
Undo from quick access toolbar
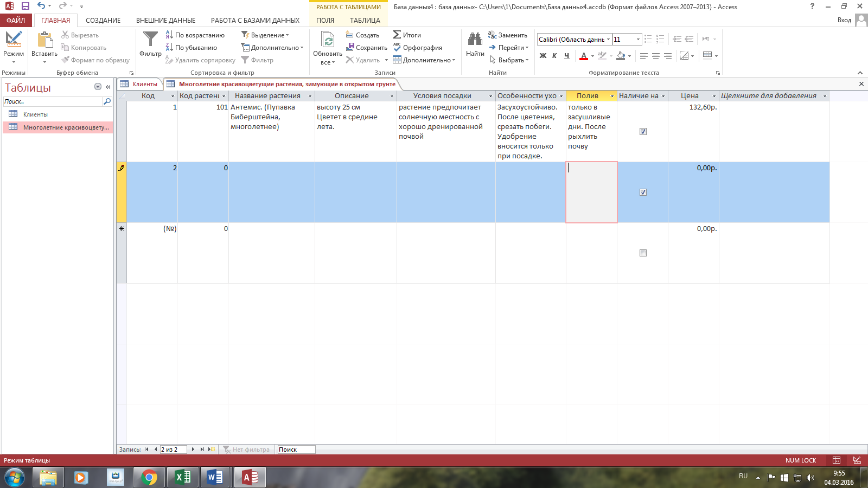click(41, 6)
